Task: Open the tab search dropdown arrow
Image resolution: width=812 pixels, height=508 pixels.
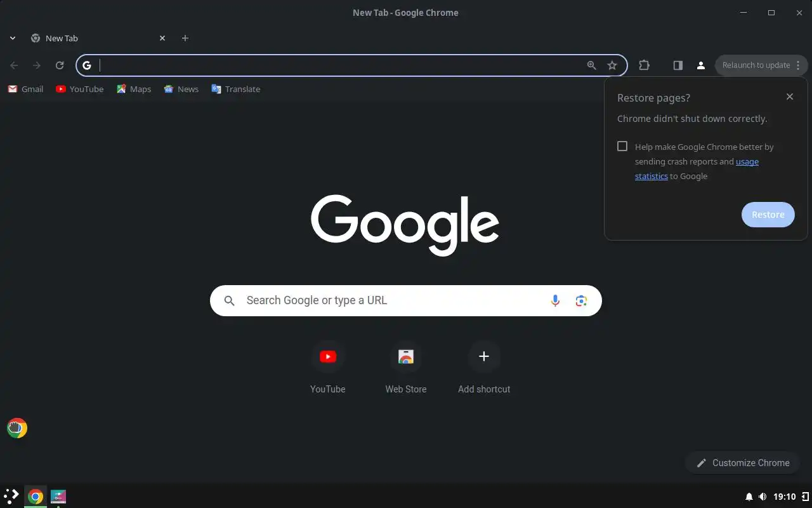Action: (x=12, y=38)
